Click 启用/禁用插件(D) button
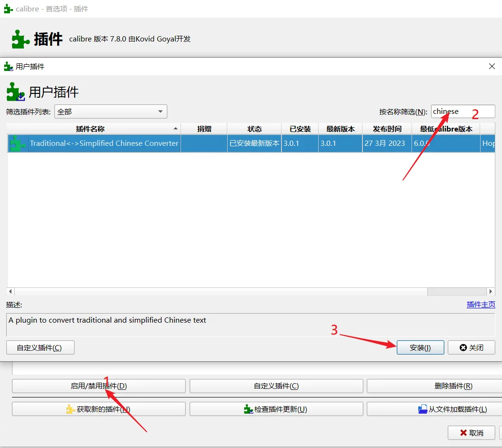Image resolution: width=502 pixels, height=448 pixels. coord(99,386)
